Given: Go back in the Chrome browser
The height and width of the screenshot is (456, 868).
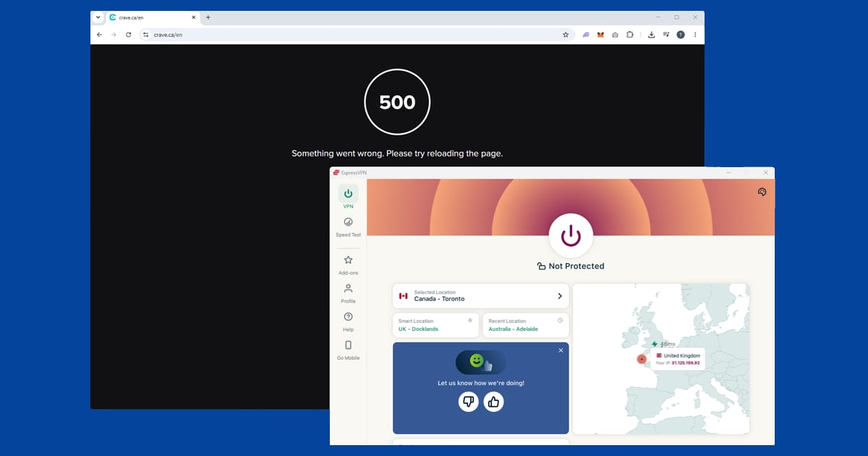Looking at the screenshot, I should pyautogui.click(x=99, y=35).
